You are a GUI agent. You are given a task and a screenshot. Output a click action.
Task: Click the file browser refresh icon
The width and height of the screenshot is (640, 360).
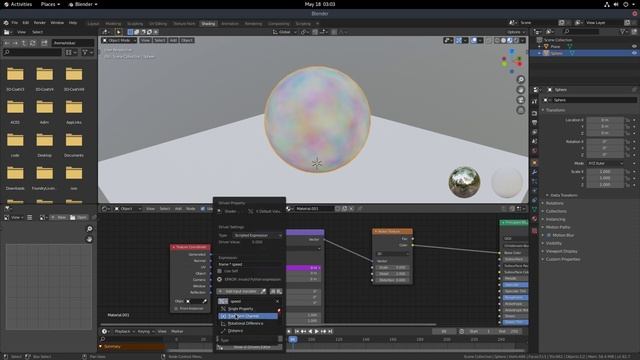click(33, 43)
